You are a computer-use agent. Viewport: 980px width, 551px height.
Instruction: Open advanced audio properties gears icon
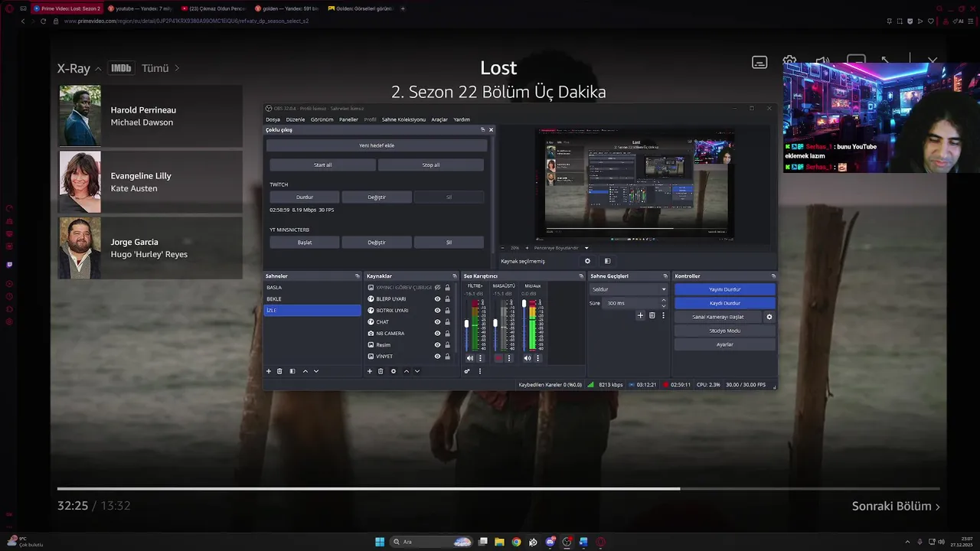[x=467, y=371]
